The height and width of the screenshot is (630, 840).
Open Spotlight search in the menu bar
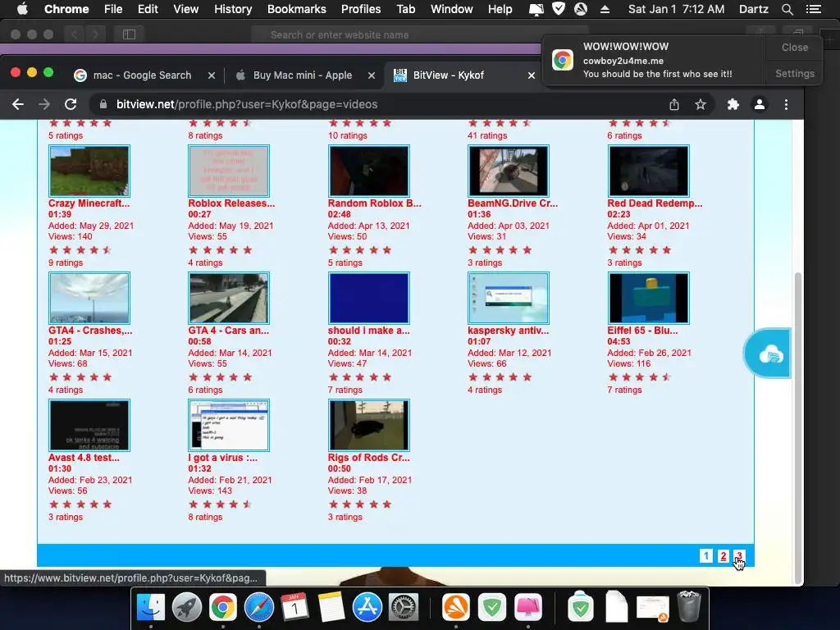pyautogui.click(x=787, y=9)
